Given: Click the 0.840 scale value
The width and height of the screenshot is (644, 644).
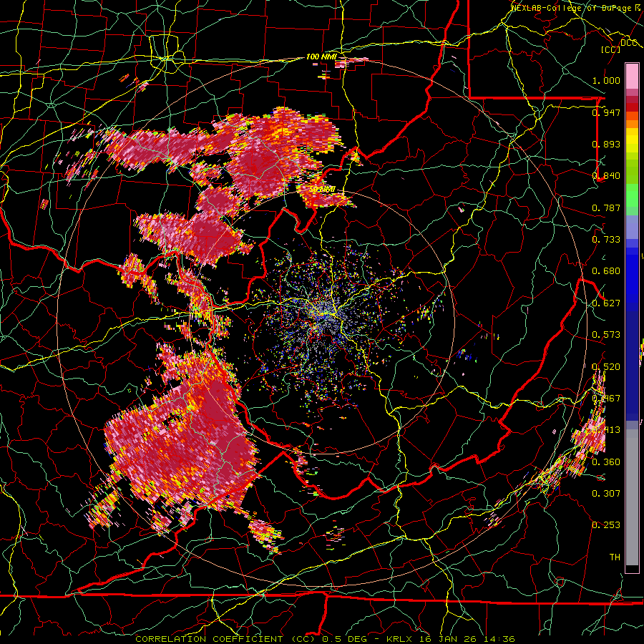Looking at the screenshot, I should click(x=606, y=175).
